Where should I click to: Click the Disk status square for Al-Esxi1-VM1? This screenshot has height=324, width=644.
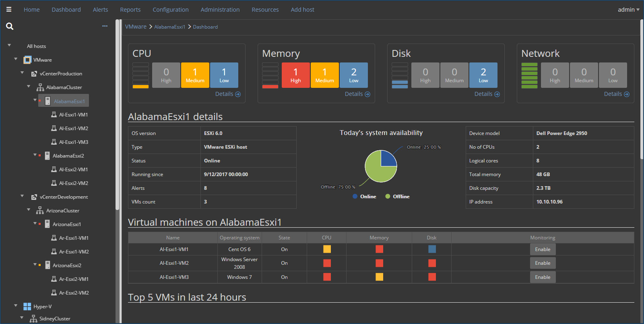click(x=432, y=249)
